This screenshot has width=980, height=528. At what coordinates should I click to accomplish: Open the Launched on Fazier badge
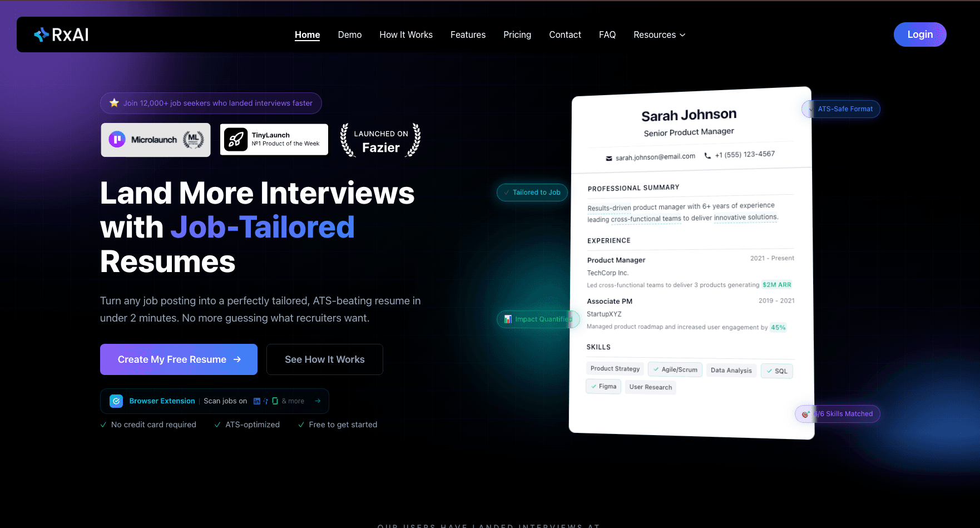point(380,140)
